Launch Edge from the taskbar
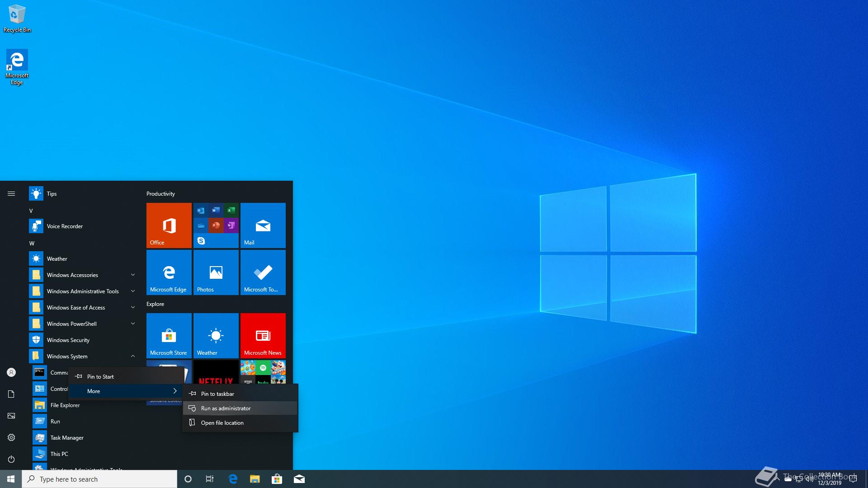This screenshot has height=488, width=868. click(x=233, y=479)
